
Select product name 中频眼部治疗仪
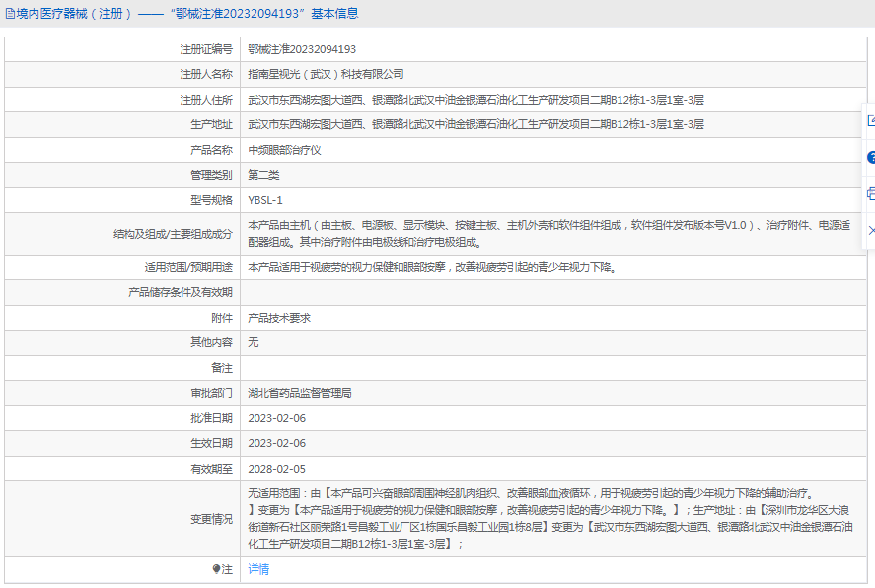point(285,150)
